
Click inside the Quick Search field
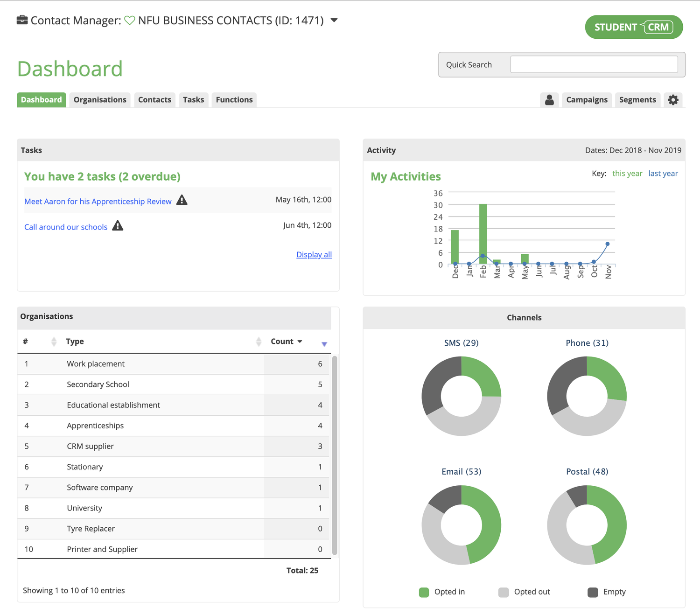coord(593,64)
